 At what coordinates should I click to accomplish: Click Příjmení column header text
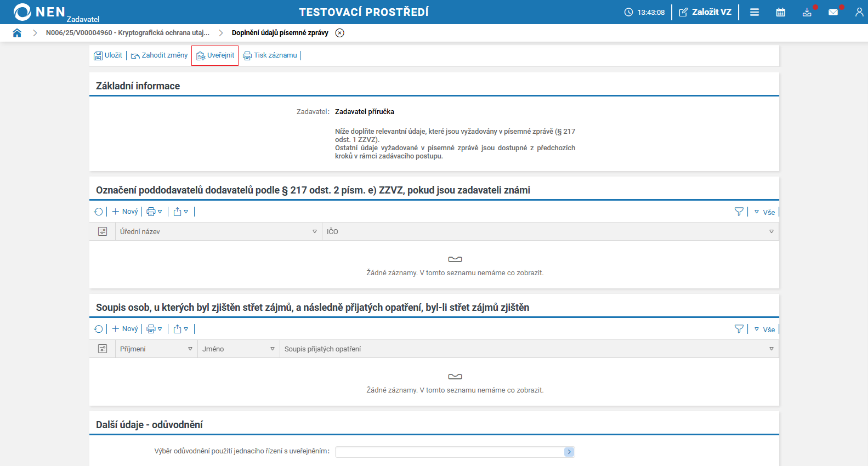pyautogui.click(x=133, y=349)
